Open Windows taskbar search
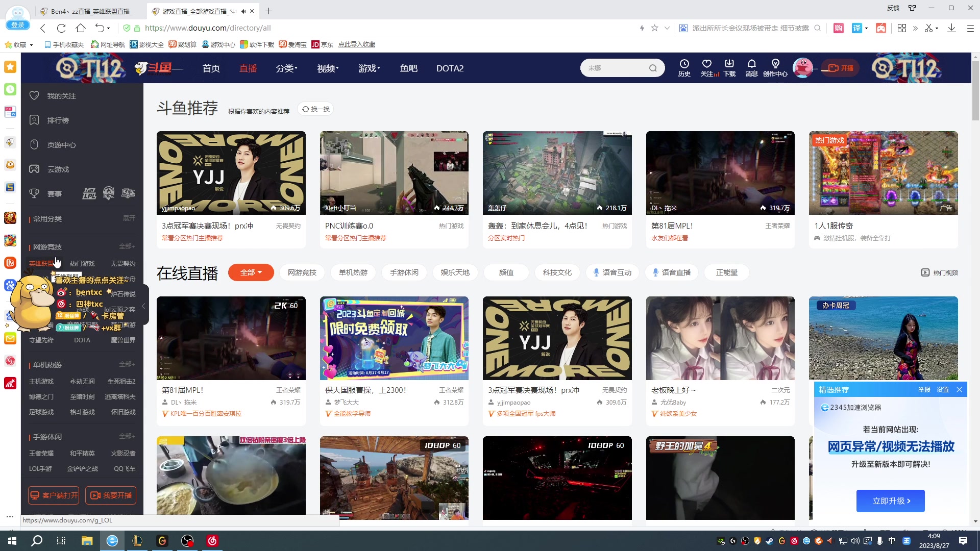Image resolution: width=980 pixels, height=551 pixels. pyautogui.click(x=37, y=541)
